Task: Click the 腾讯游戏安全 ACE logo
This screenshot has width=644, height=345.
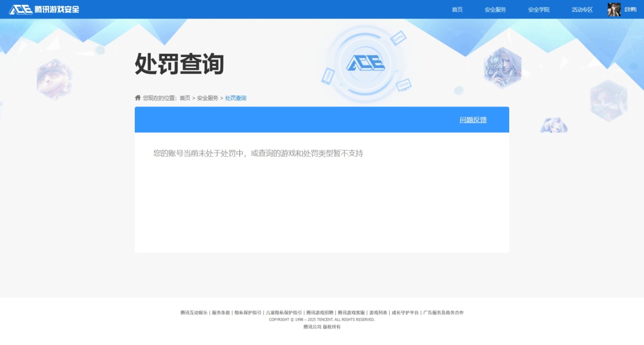Action: click(43, 9)
